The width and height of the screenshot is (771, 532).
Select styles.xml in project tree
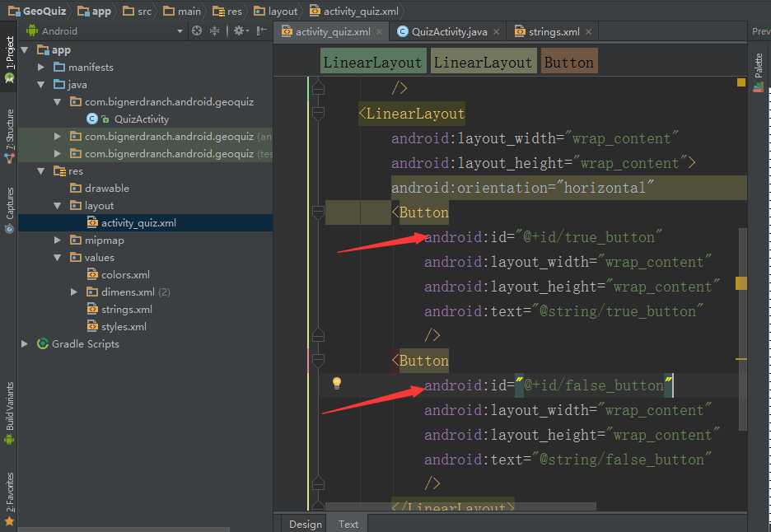point(117,326)
